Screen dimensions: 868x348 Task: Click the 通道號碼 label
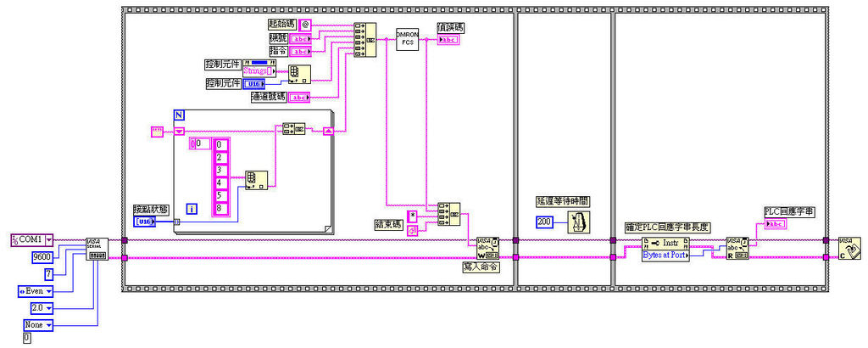[x=268, y=98]
